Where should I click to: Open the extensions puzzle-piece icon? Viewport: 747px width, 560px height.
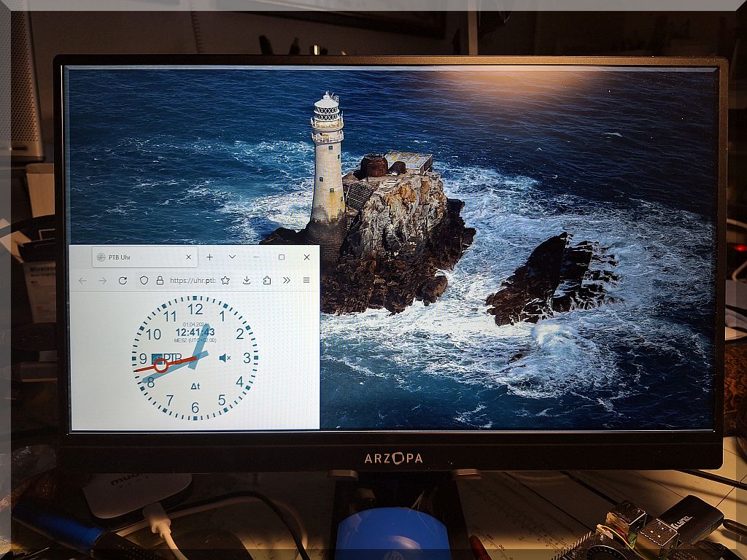tap(267, 281)
